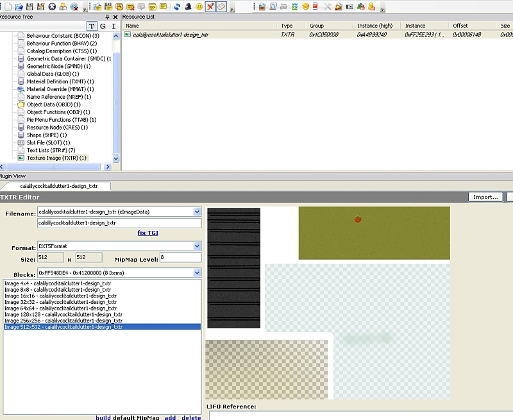Click the Open package folder icon

[x=18, y=7]
